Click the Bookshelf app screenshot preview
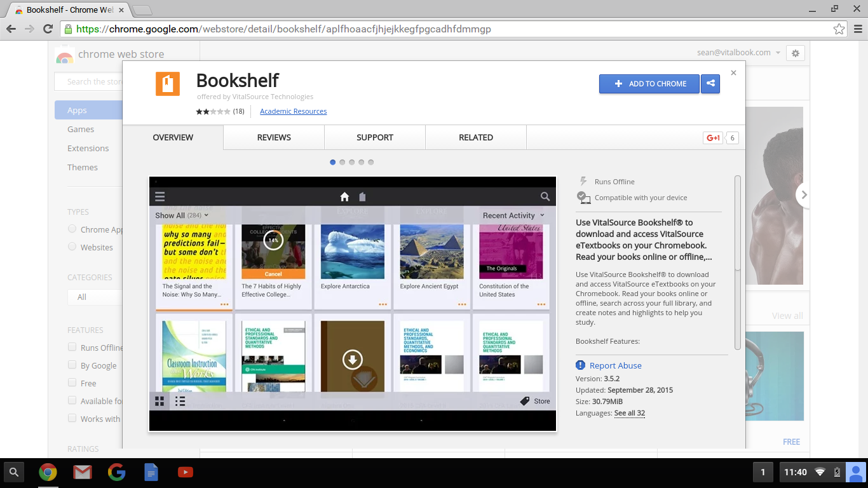 tap(353, 304)
